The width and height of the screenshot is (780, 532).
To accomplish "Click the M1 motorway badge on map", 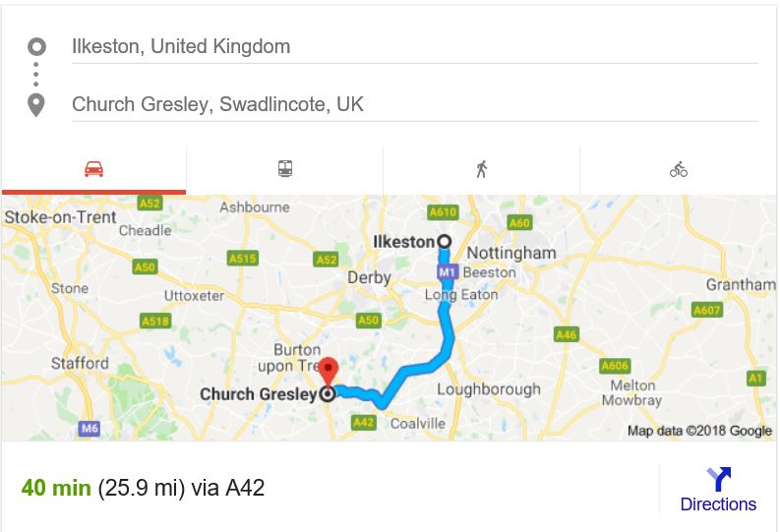I will [x=447, y=272].
